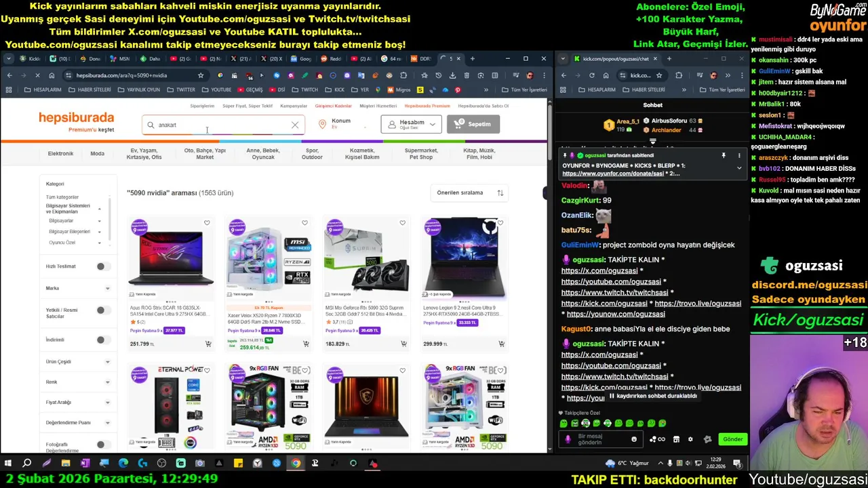Expand the Değerlendirme Puanı filter section
The height and width of the screenshot is (488, 868).
[x=107, y=423]
